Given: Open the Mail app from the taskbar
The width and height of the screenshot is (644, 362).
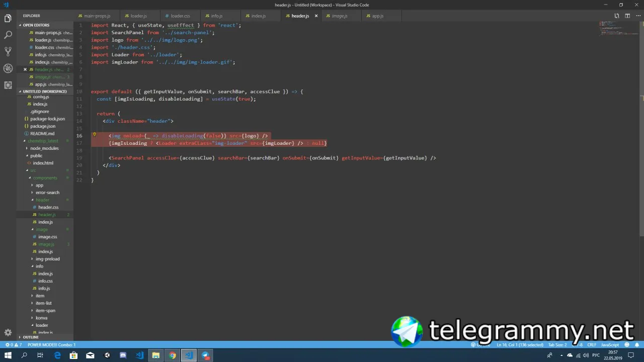Looking at the screenshot, I should [x=90, y=355].
